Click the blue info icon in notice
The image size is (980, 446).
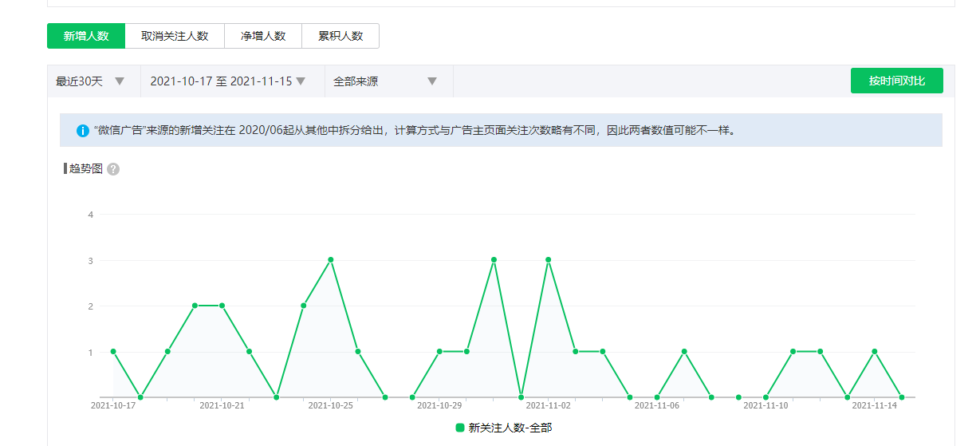point(82,130)
